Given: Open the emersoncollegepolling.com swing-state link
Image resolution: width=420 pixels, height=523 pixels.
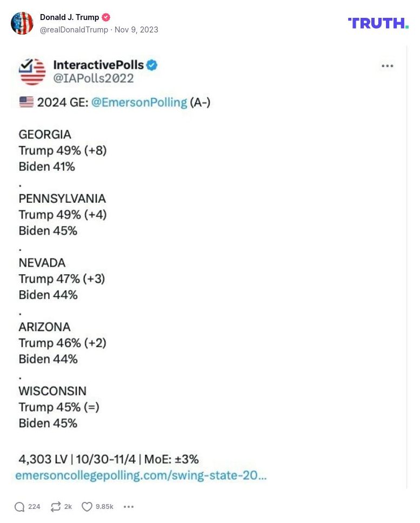Looking at the screenshot, I should point(141,476).
